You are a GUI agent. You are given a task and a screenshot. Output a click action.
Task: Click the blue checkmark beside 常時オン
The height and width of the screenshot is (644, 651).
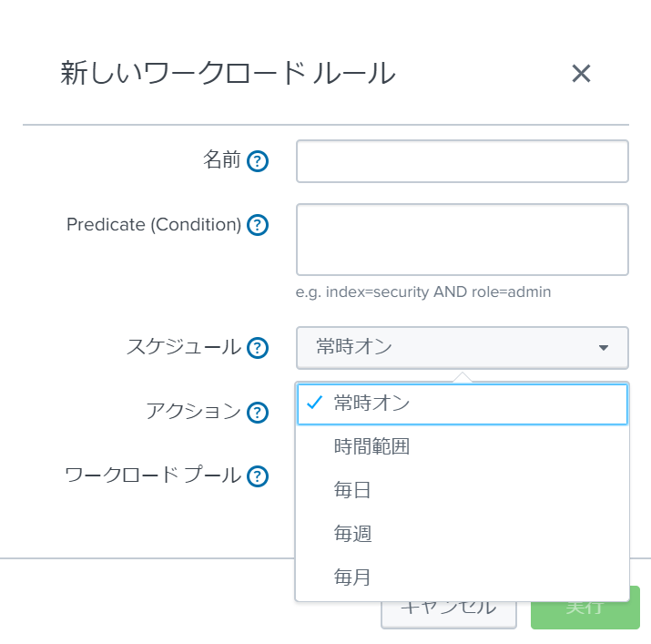(314, 403)
